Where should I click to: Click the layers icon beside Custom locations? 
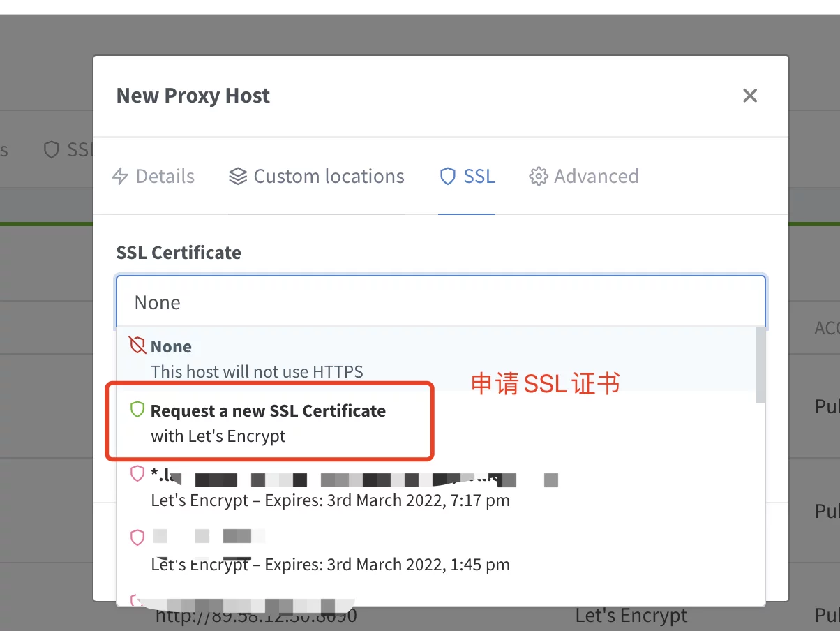(238, 177)
